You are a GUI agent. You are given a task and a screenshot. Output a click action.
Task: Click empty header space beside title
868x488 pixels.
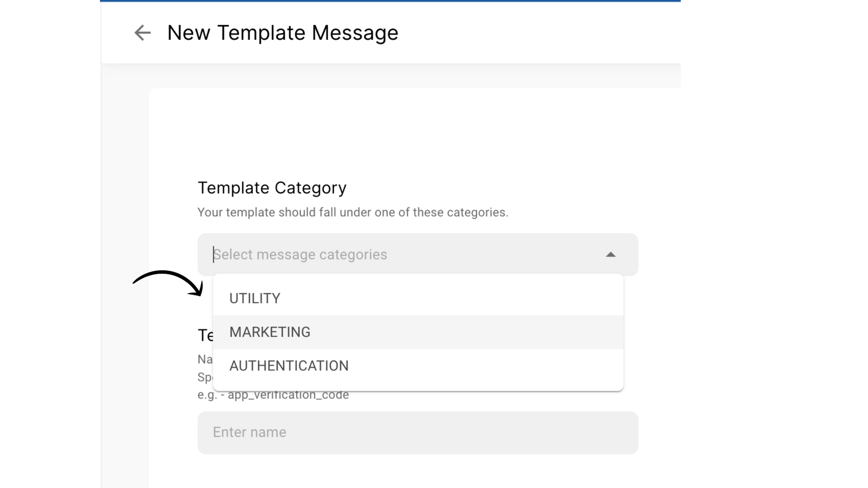click(542, 33)
